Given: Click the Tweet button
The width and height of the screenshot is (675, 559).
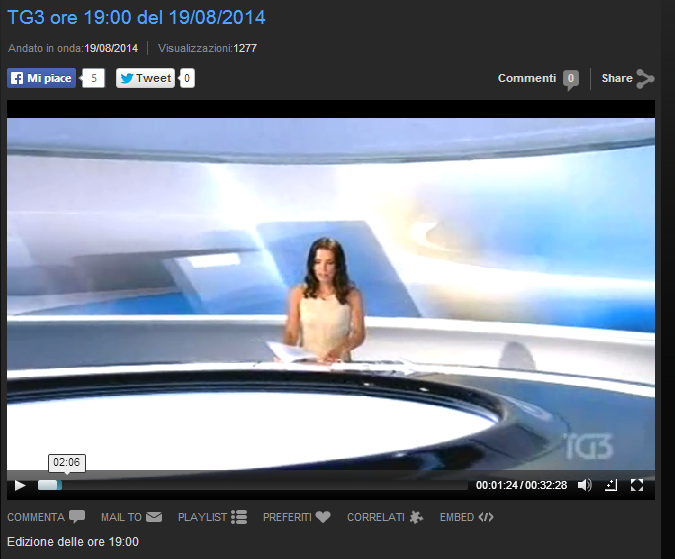Looking at the screenshot, I should pyautogui.click(x=145, y=78).
